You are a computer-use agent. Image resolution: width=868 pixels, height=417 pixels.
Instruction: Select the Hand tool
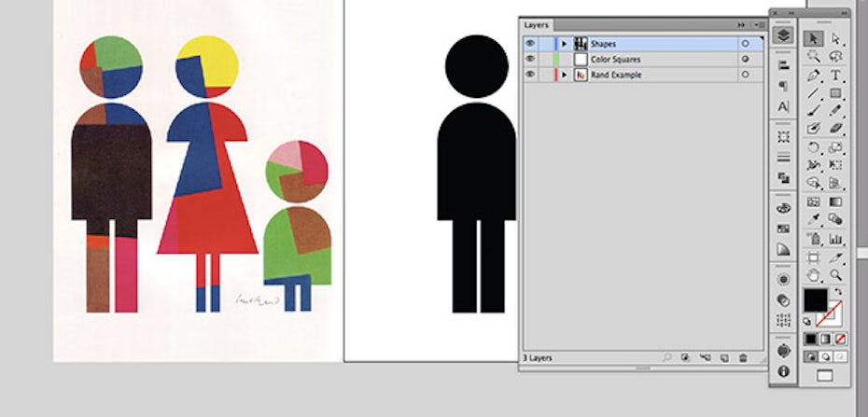[x=814, y=275]
